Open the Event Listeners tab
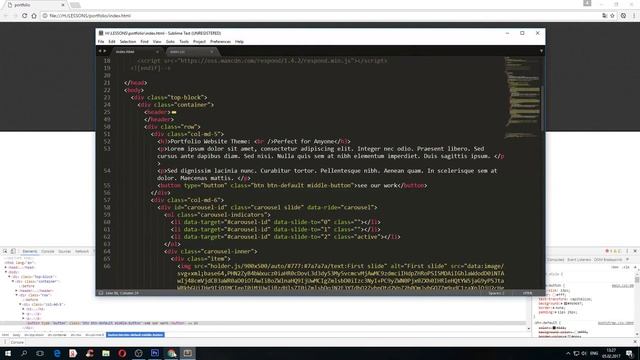This screenshot has height=360, width=640. click(579, 260)
